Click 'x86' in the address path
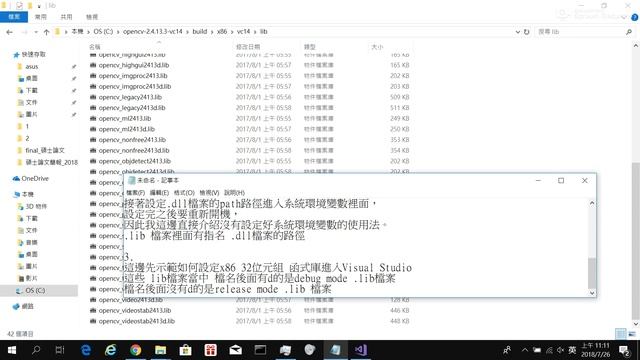Screen dimensions: 640x360 point(222,31)
